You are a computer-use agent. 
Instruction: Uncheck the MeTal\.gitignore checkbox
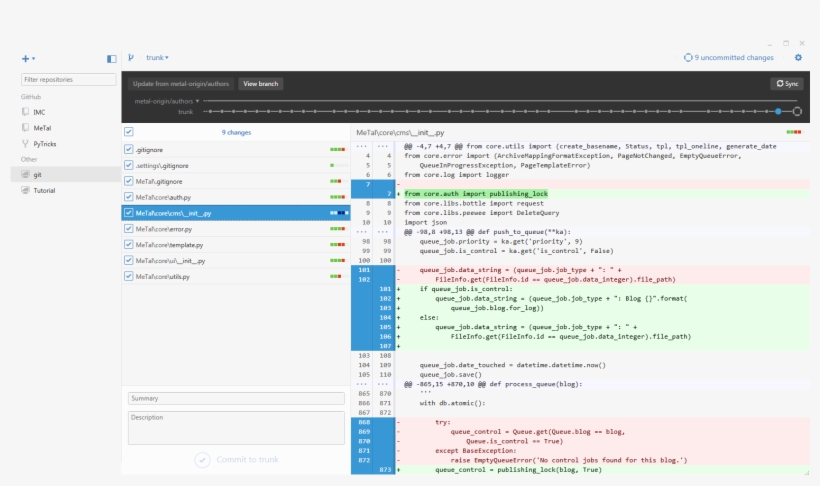tap(129, 181)
